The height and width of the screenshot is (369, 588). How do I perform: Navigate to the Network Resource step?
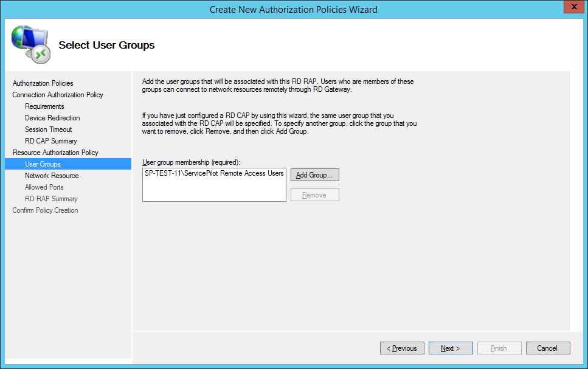coord(52,176)
